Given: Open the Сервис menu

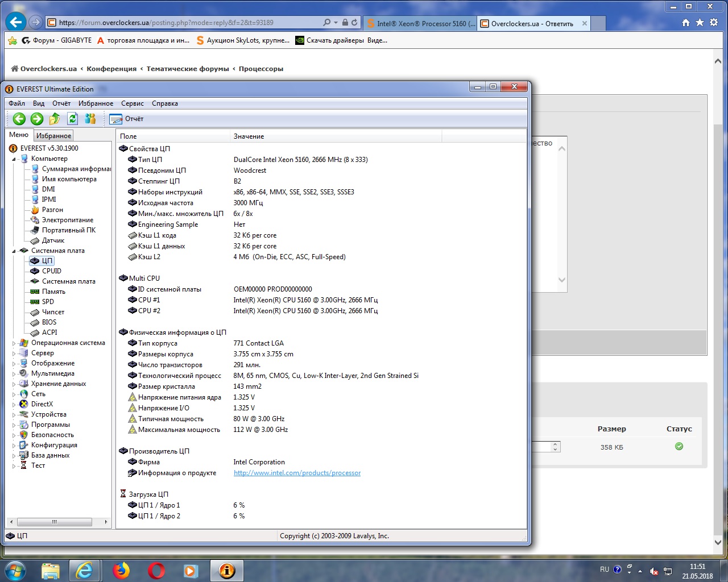Looking at the screenshot, I should point(133,103).
